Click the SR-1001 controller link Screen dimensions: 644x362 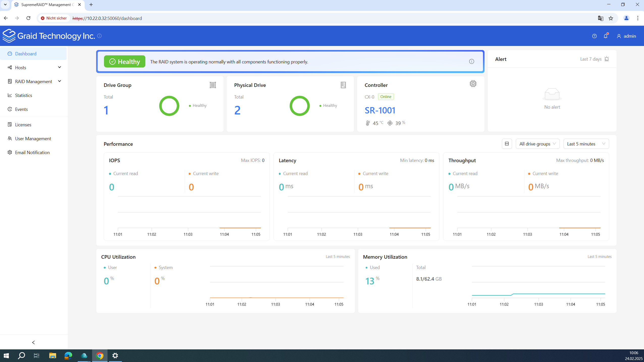tap(380, 110)
